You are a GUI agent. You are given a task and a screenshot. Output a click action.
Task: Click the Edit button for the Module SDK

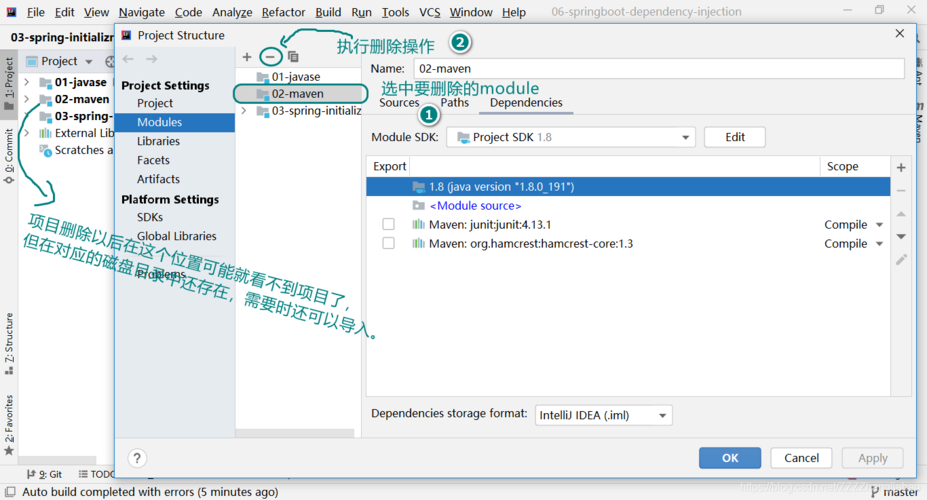coord(735,137)
